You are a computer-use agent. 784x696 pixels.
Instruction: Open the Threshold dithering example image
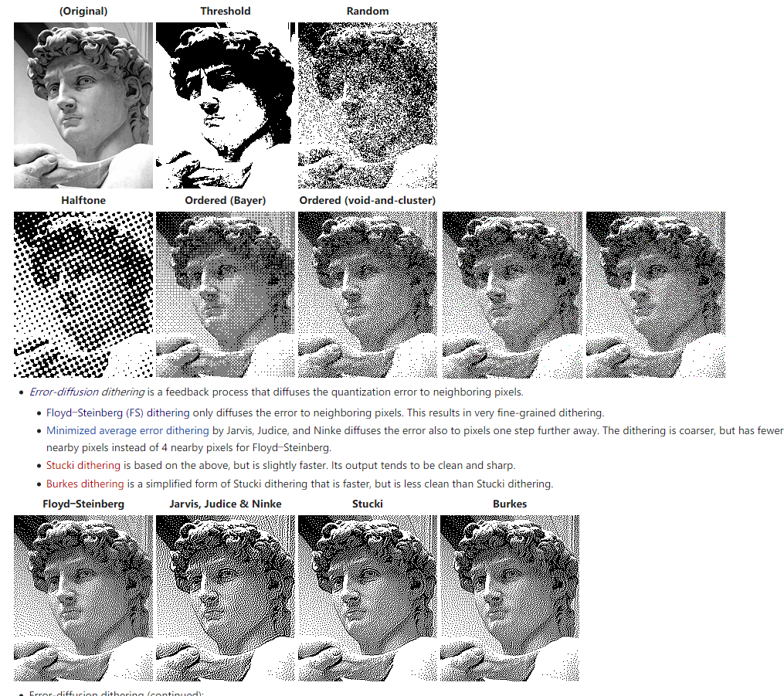(225, 105)
